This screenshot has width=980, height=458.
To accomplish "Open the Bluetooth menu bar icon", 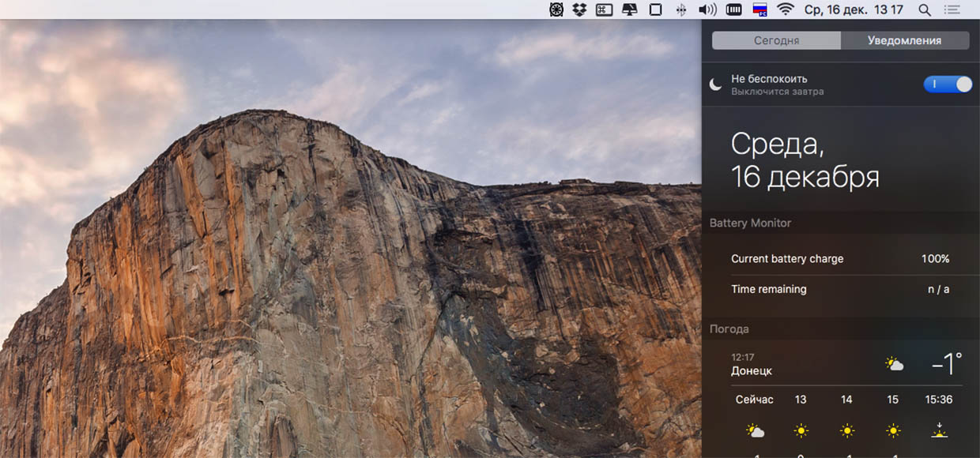I will point(680,9).
